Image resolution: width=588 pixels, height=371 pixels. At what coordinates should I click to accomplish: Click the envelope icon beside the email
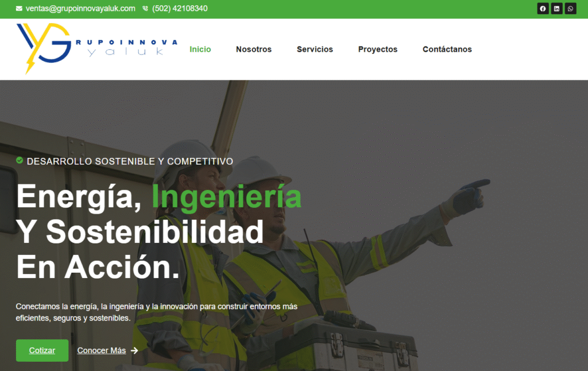pos(20,9)
